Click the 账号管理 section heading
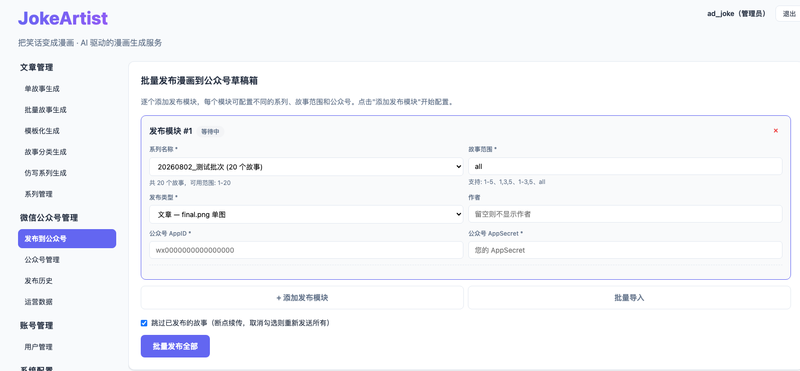 click(36, 325)
